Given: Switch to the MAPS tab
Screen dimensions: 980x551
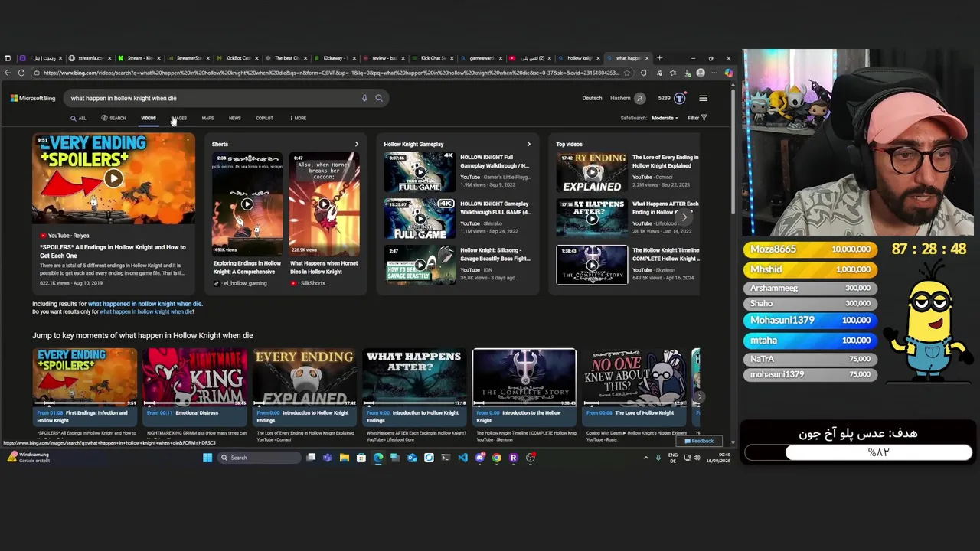Looking at the screenshot, I should click(207, 118).
